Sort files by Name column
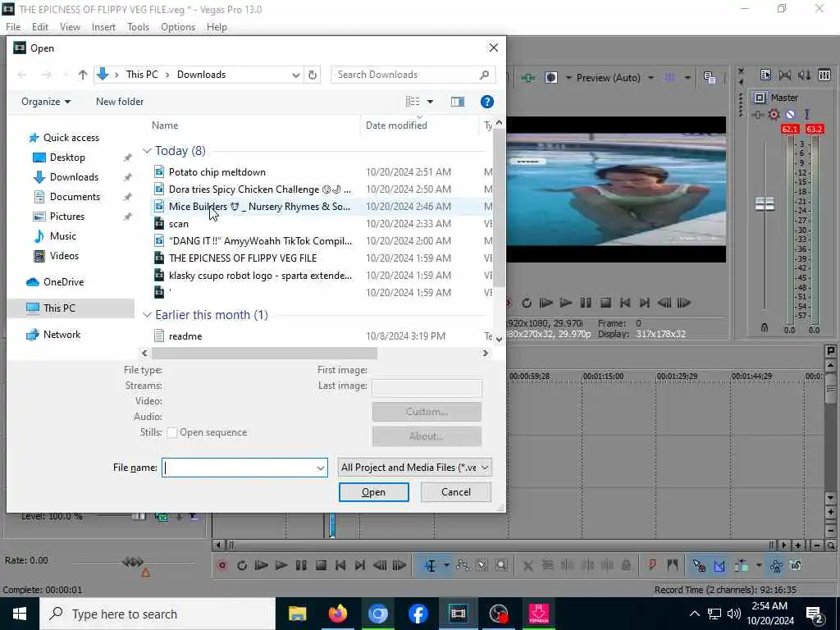The width and height of the screenshot is (840, 630). (x=165, y=126)
